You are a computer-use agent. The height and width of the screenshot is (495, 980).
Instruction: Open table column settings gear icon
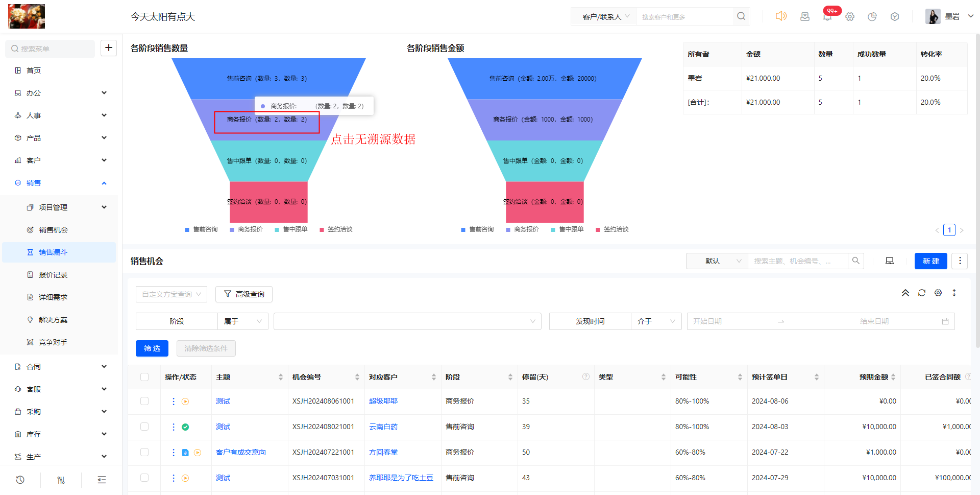point(938,293)
